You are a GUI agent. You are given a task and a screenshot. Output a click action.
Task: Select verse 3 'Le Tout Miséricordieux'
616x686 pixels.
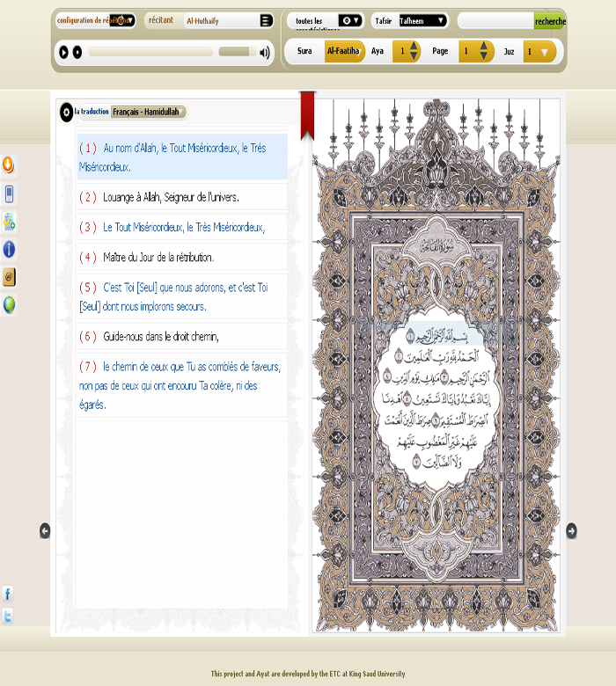tap(182, 227)
